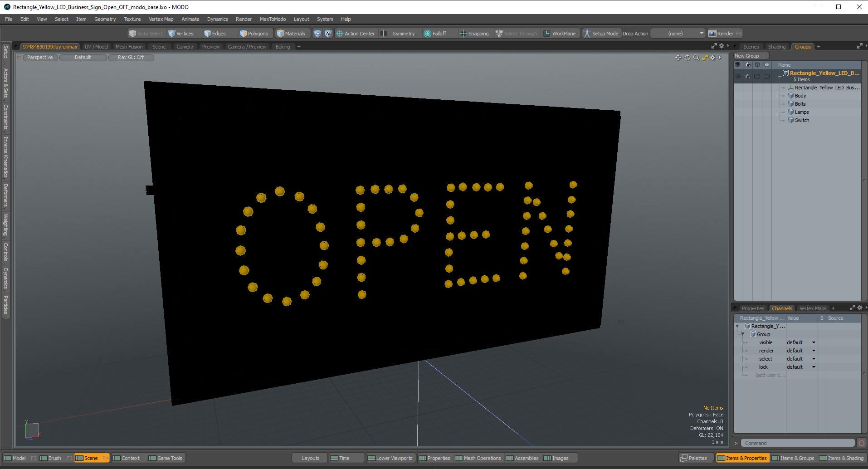
Task: Click the render column camera header icon
Action: click(747, 65)
